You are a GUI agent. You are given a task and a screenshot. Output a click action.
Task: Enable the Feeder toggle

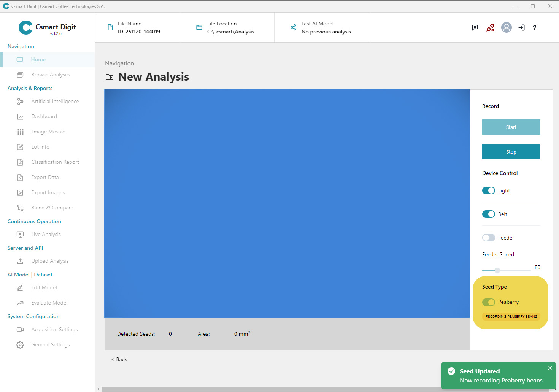(x=488, y=238)
